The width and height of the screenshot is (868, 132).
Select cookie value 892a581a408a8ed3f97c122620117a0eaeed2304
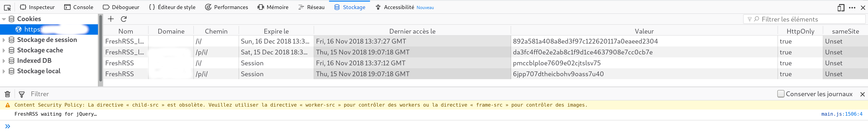tap(585, 41)
